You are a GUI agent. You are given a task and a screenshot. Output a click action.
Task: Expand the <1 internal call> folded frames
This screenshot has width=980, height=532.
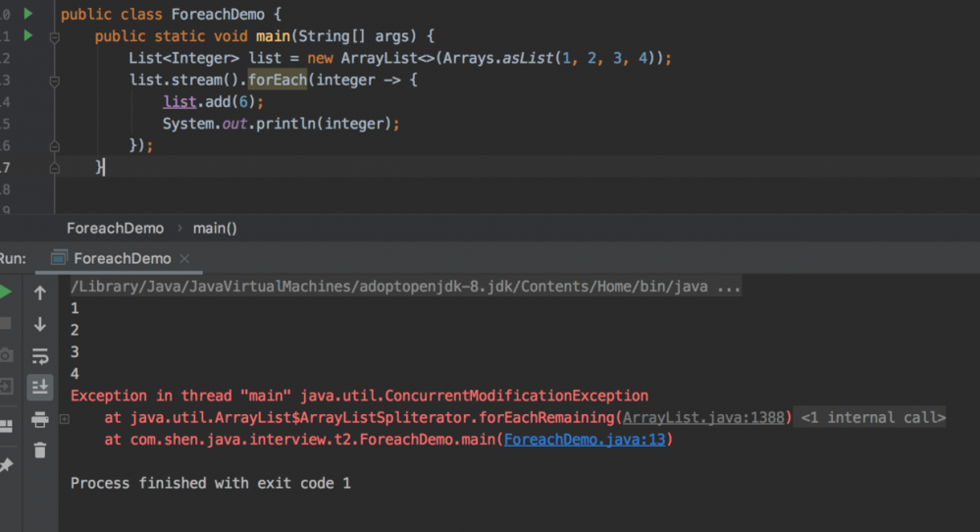(872, 417)
